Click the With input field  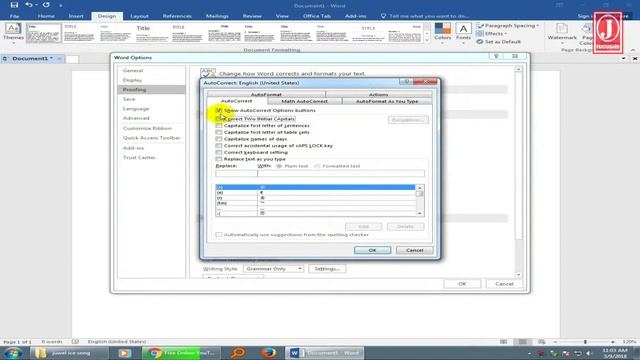coord(341,173)
